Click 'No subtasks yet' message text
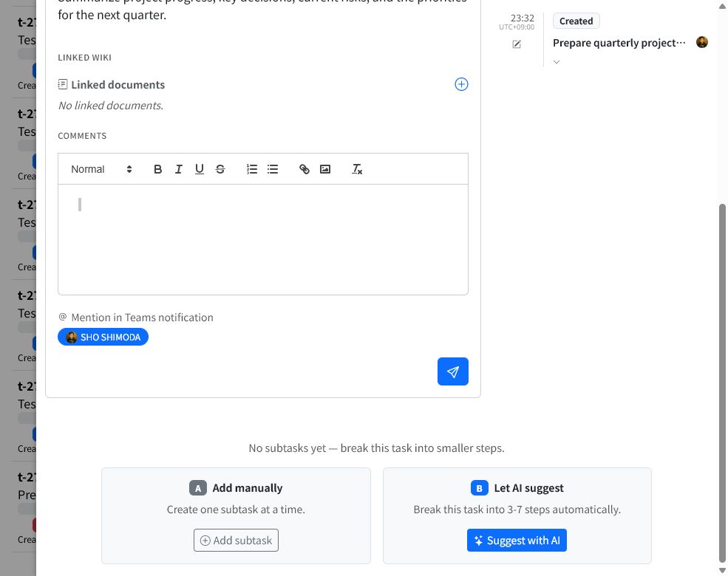 click(376, 448)
